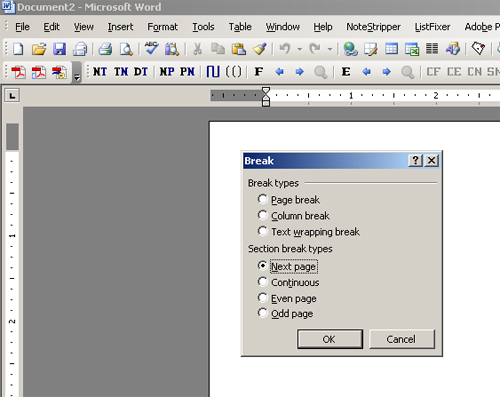Open the Insert menu
Image resolution: width=500 pixels, height=397 pixels.
[x=120, y=27]
